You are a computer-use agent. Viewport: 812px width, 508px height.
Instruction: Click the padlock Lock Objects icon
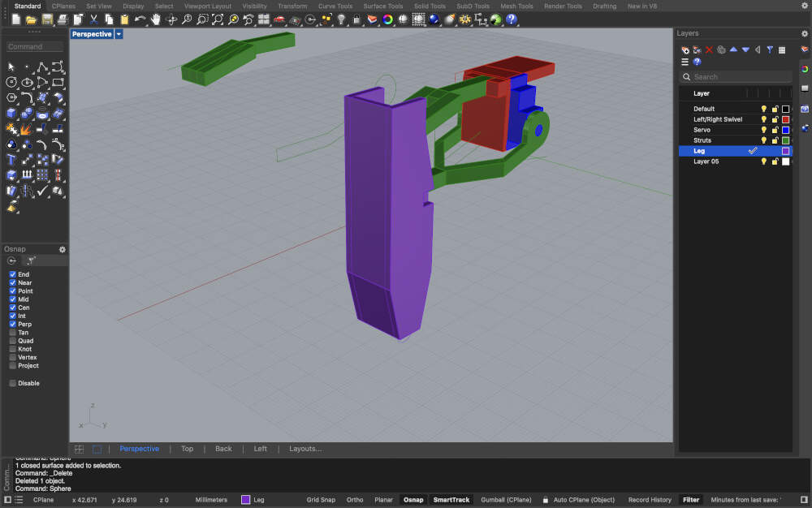(356, 19)
